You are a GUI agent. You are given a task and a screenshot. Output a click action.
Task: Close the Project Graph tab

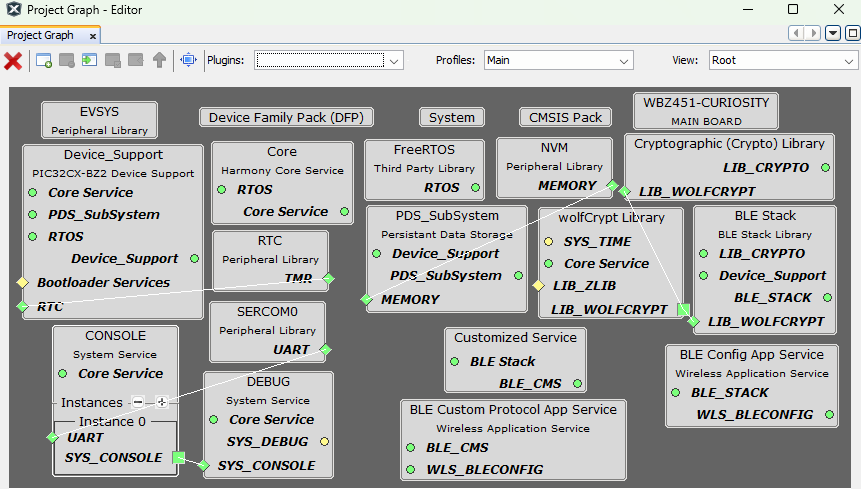pos(93,36)
